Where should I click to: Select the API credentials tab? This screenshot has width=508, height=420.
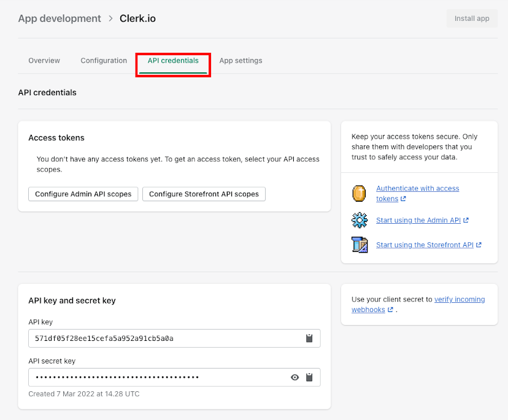172,61
